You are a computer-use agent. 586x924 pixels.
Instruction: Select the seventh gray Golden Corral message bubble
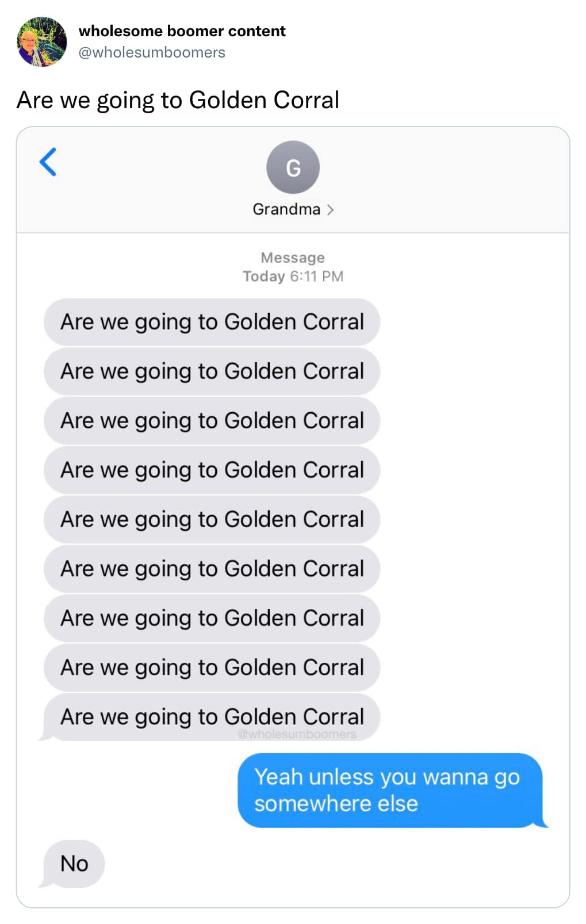pyautogui.click(x=212, y=619)
